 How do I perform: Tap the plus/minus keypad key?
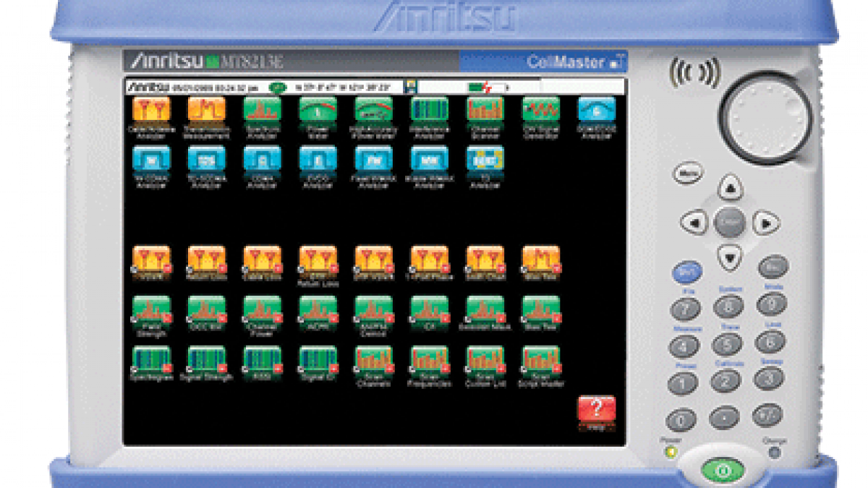point(767,415)
